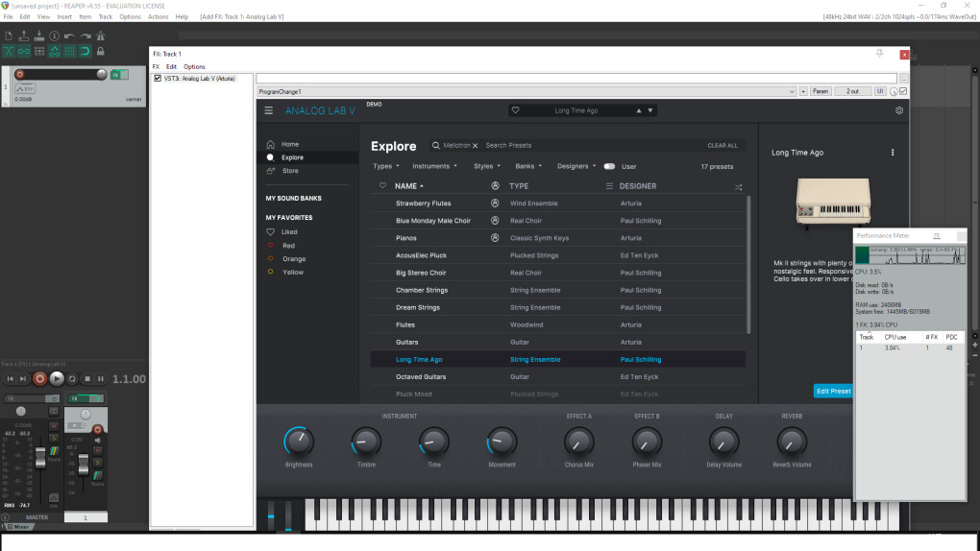Open the Actions menu
The image size is (980, 551).
coord(158,17)
